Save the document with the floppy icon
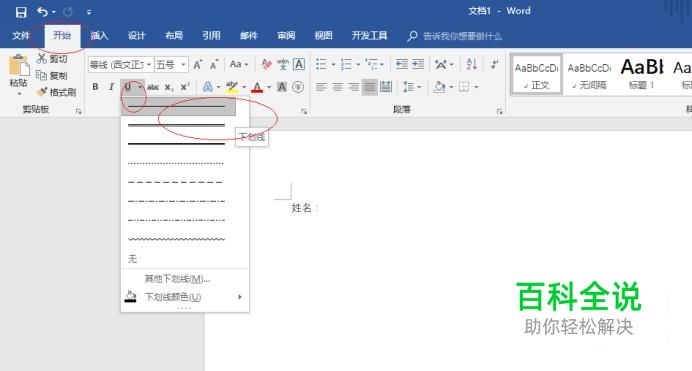Image resolution: width=692 pixels, height=371 pixels. 21,12
